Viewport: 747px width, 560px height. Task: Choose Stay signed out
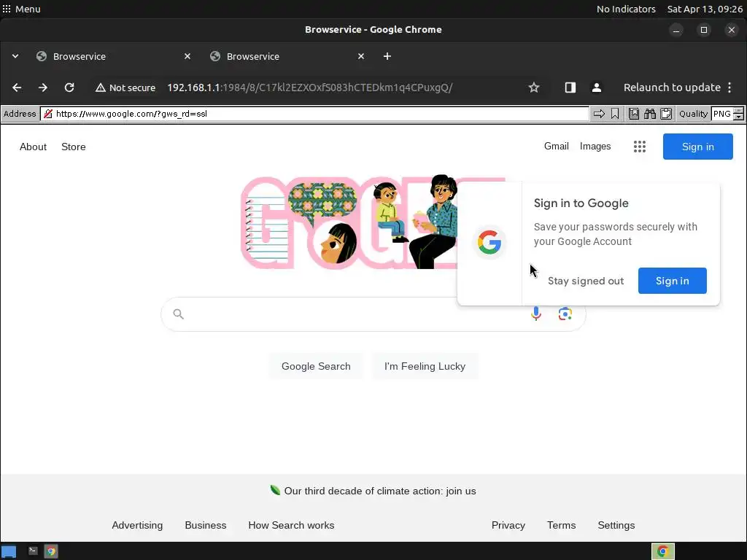point(586,281)
